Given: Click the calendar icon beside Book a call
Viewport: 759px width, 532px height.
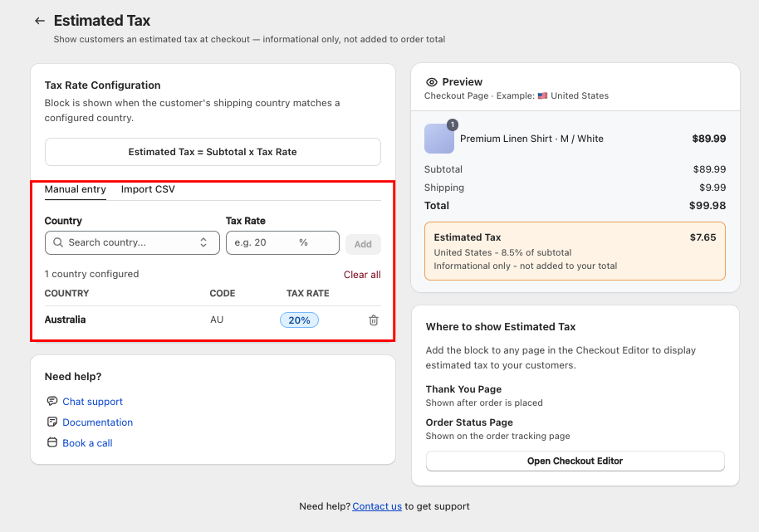Looking at the screenshot, I should (x=51, y=442).
